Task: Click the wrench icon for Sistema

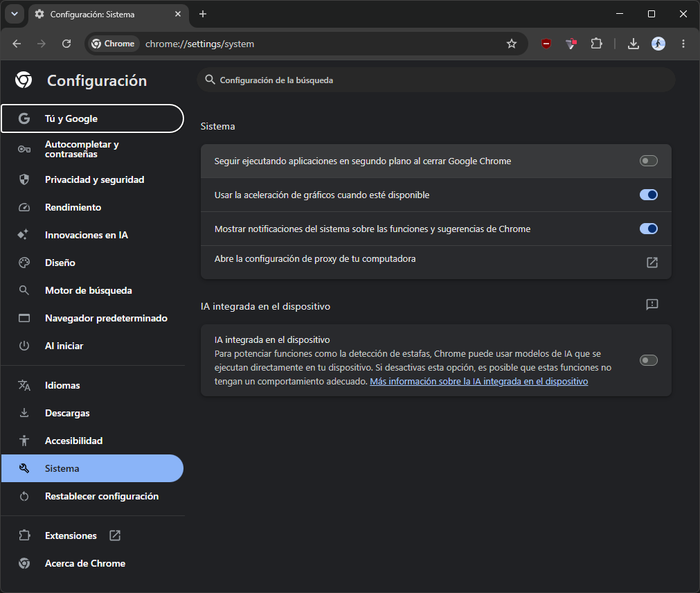Action: tap(24, 468)
